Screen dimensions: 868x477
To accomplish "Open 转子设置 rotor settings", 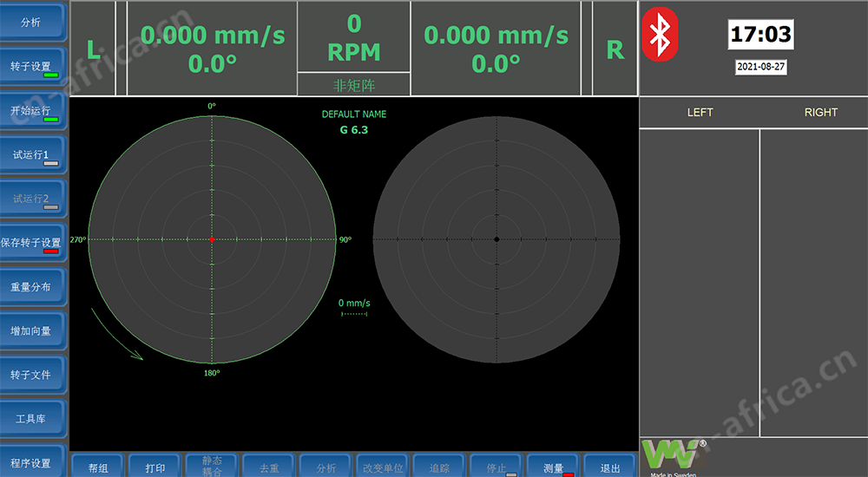I will coord(33,66).
